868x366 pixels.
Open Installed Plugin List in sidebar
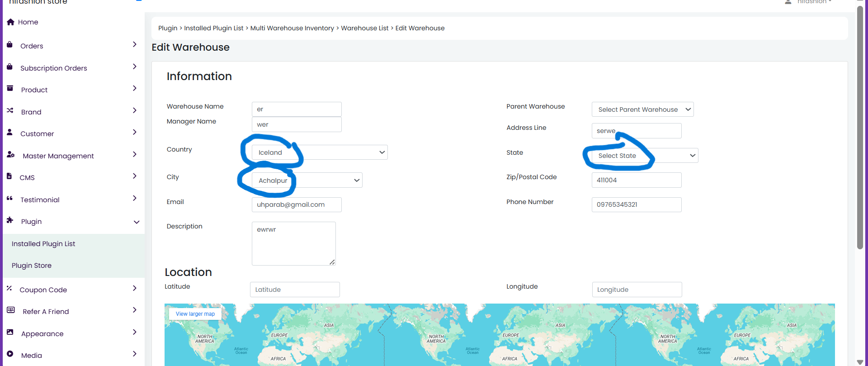[43, 244]
